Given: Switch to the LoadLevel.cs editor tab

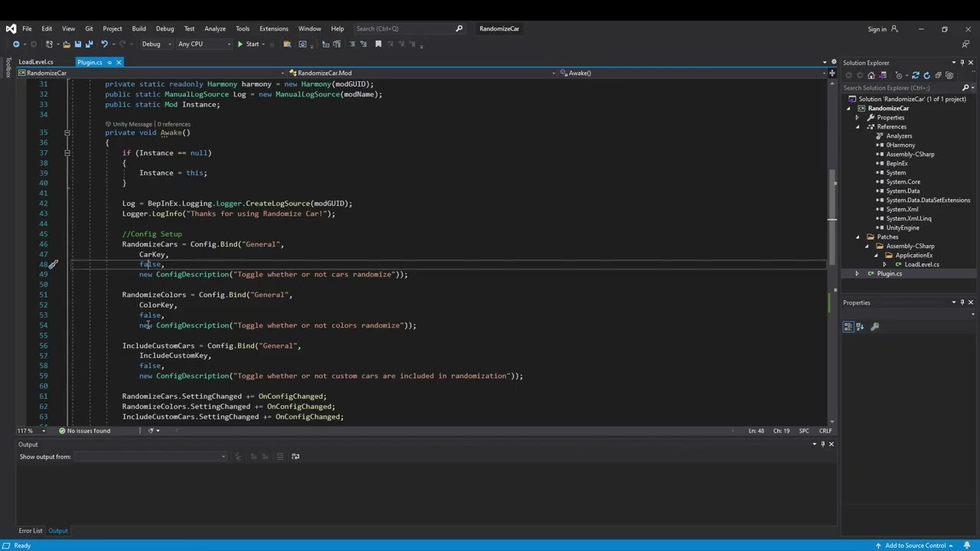Looking at the screenshot, I should [x=36, y=62].
